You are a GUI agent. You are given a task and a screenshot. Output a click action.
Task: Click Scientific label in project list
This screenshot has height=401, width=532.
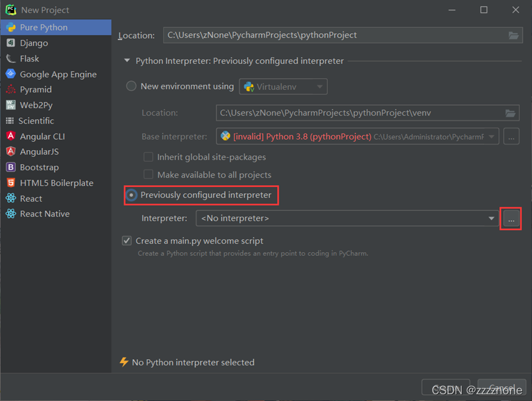point(36,121)
